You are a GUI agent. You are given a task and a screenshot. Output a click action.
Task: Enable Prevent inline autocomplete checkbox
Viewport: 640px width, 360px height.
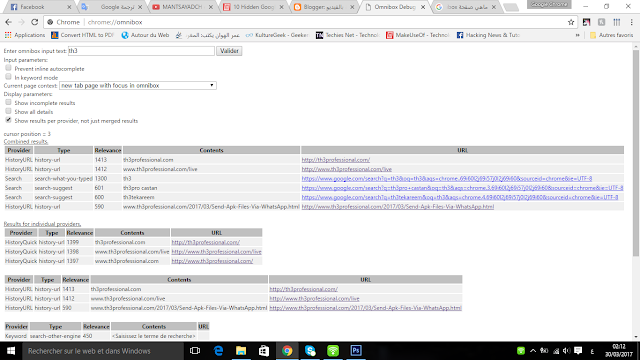click(8, 68)
